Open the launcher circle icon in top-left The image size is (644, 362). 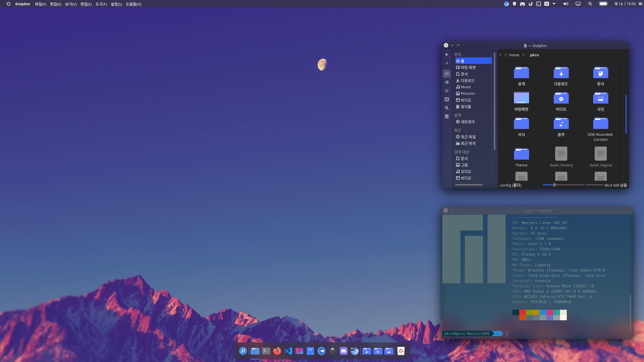pyautogui.click(x=8, y=4)
